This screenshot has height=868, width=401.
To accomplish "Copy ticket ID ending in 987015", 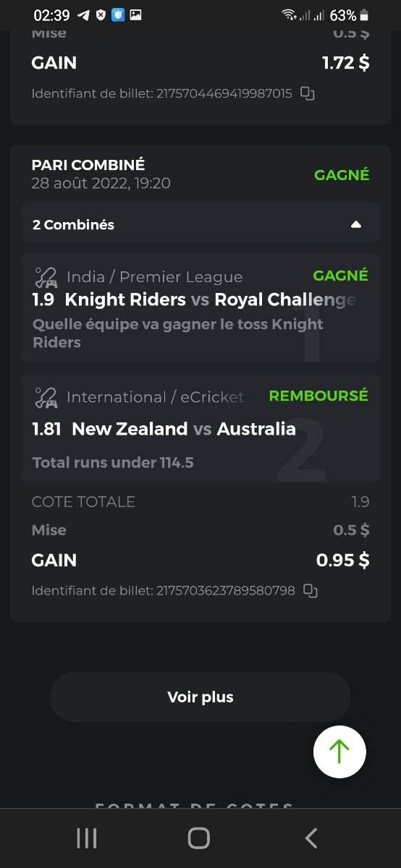I will coord(308,93).
